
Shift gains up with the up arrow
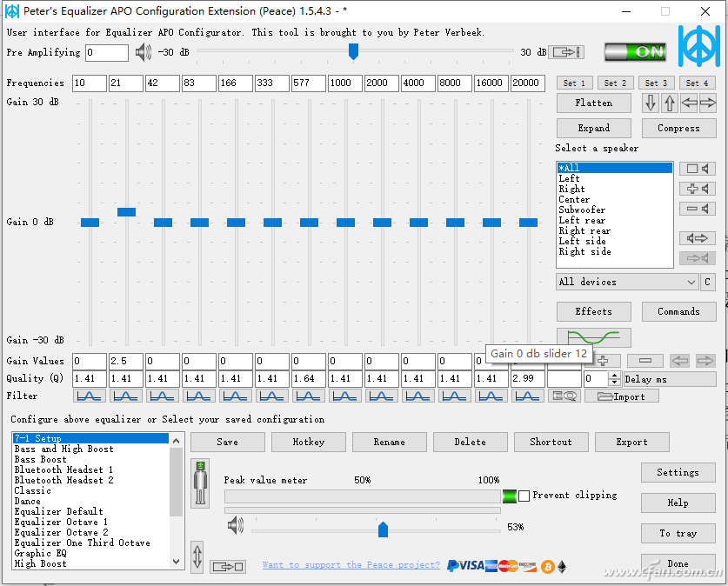(x=669, y=103)
